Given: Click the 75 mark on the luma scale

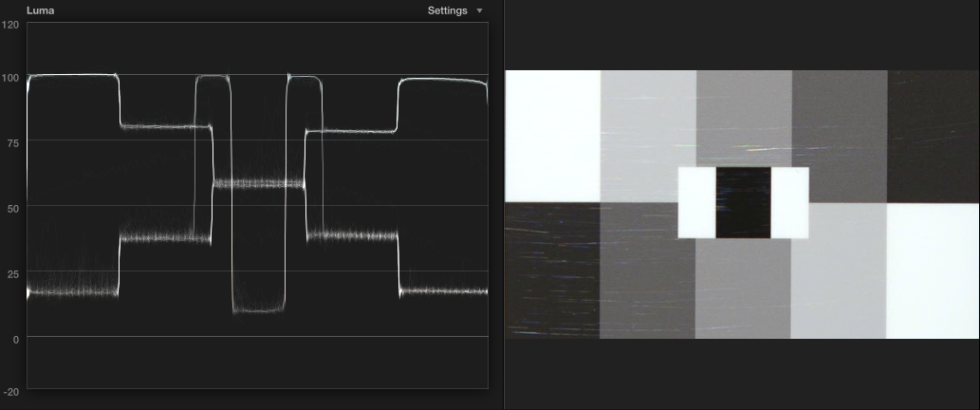Looking at the screenshot, I should click(x=11, y=142).
